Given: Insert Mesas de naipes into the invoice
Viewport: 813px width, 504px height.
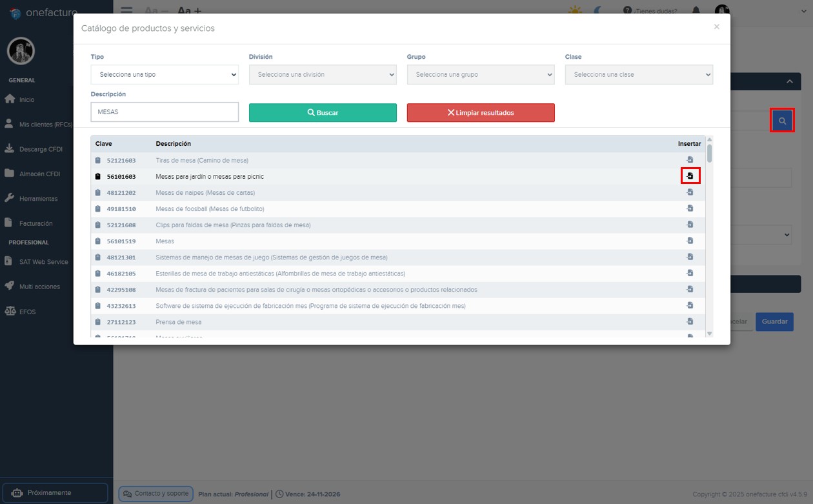Looking at the screenshot, I should (x=690, y=192).
